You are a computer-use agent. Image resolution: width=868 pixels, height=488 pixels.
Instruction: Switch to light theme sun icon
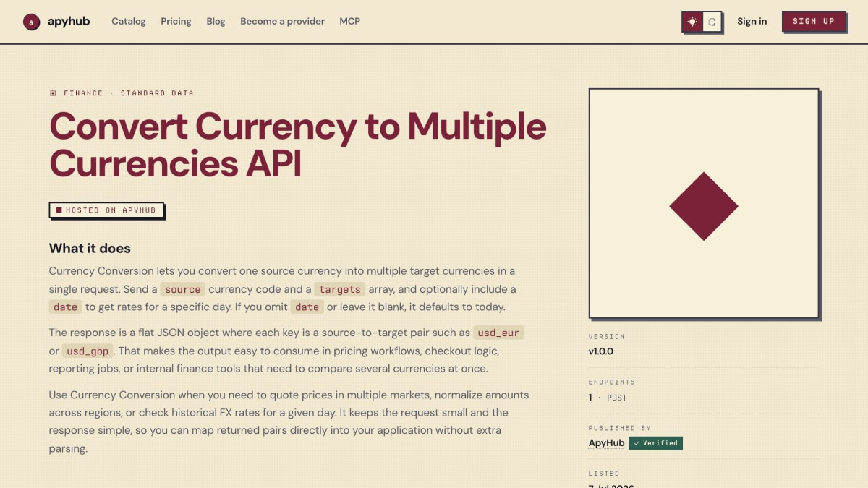[x=692, y=22]
